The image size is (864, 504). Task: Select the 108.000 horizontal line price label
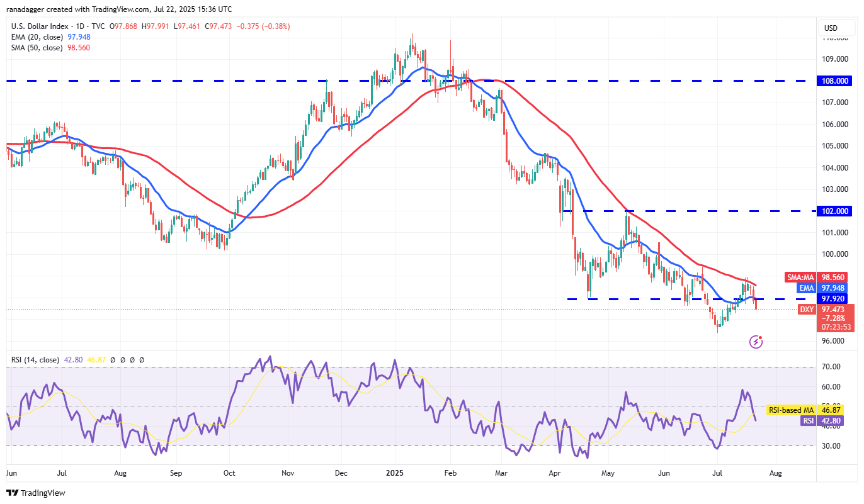tap(834, 81)
